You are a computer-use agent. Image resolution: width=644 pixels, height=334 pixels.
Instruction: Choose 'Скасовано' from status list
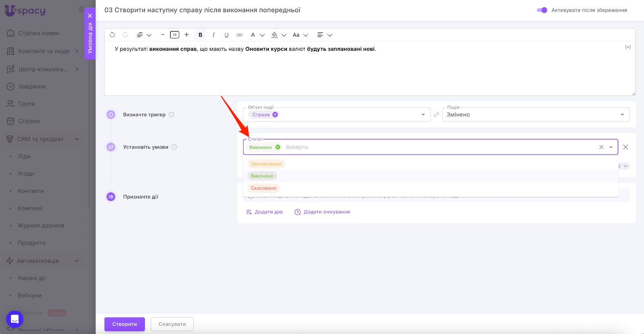pyautogui.click(x=264, y=188)
